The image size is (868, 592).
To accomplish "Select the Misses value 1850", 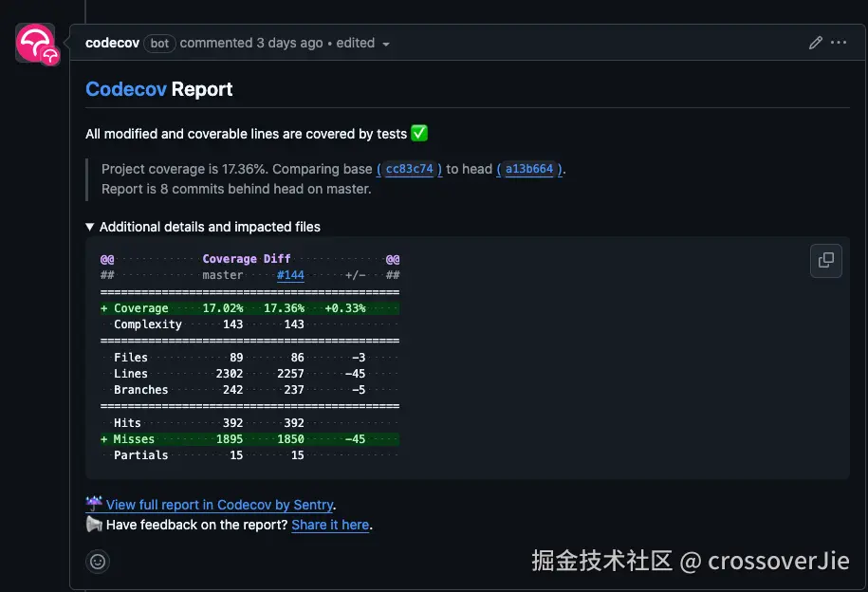I will pos(290,438).
